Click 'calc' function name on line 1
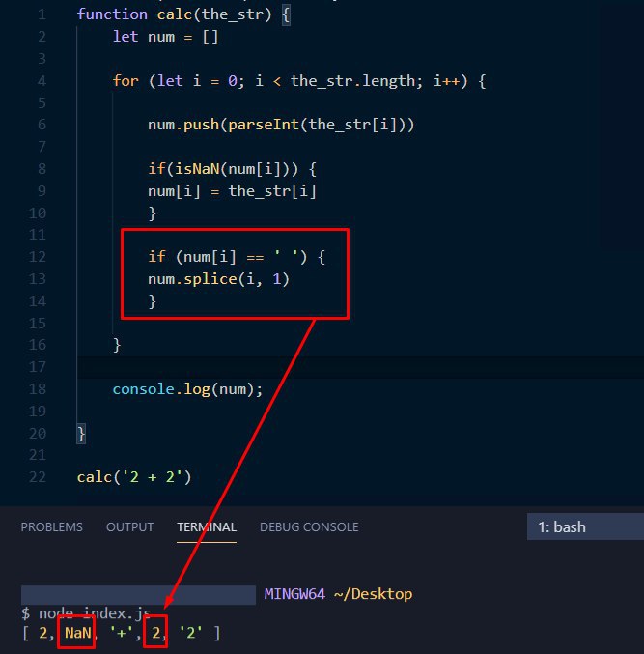 click(174, 14)
